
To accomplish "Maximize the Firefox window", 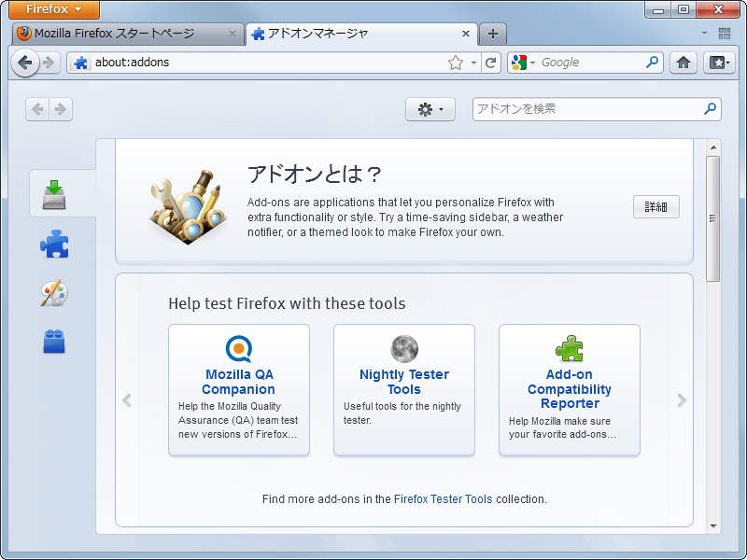I will [684, 9].
